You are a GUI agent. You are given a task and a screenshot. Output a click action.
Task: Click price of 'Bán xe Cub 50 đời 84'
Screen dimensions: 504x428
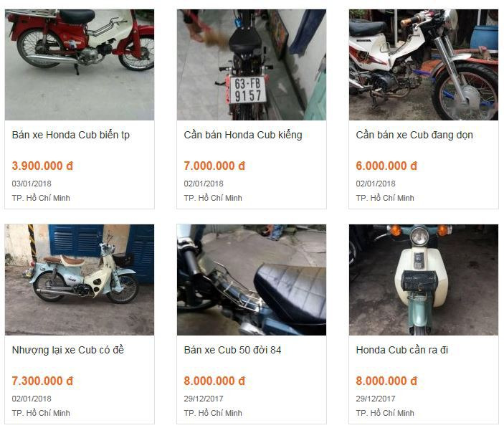(x=214, y=381)
